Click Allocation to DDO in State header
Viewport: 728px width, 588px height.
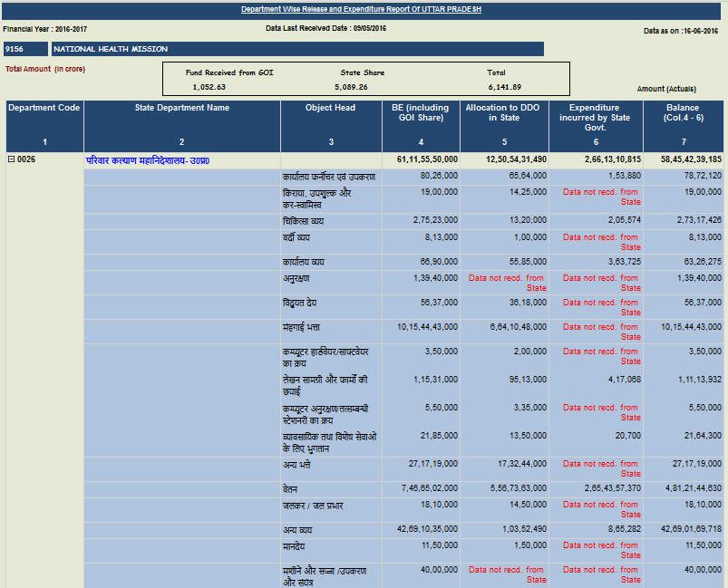tap(504, 126)
